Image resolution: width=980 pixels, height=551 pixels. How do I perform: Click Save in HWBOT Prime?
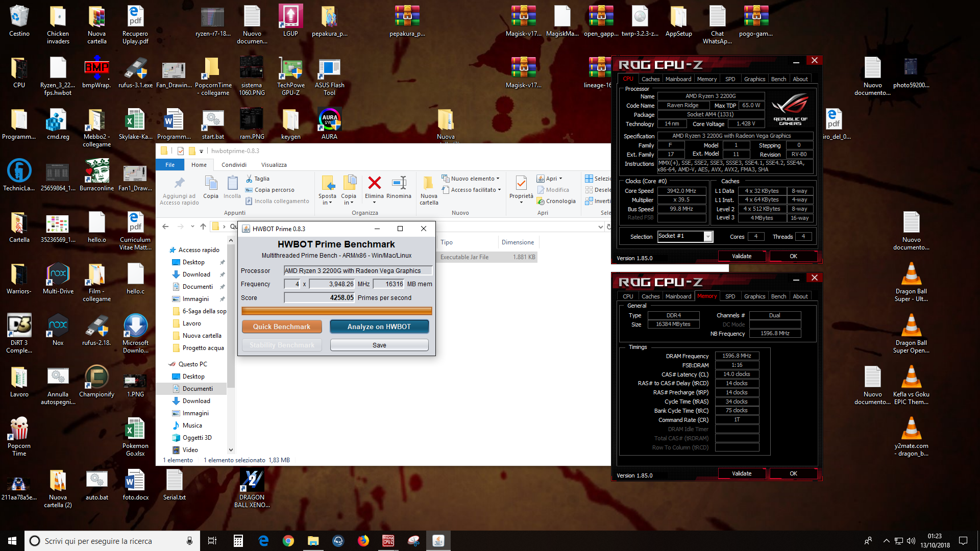(x=379, y=345)
